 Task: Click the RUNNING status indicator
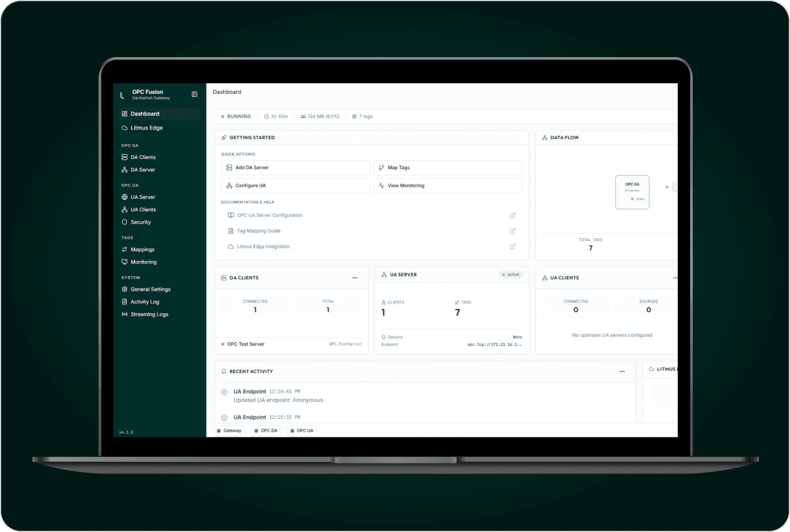tap(236, 116)
